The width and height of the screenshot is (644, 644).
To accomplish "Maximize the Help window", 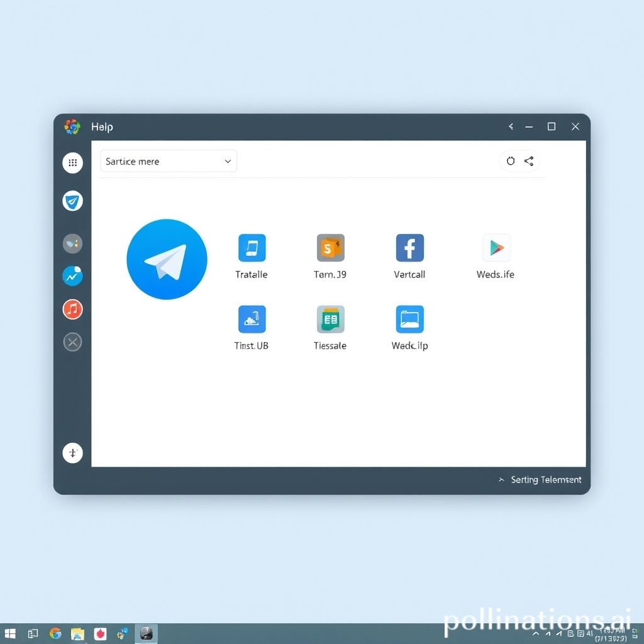I will click(552, 126).
